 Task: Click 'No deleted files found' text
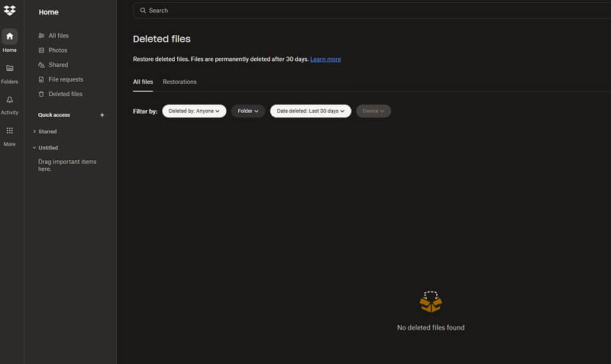[x=431, y=328]
